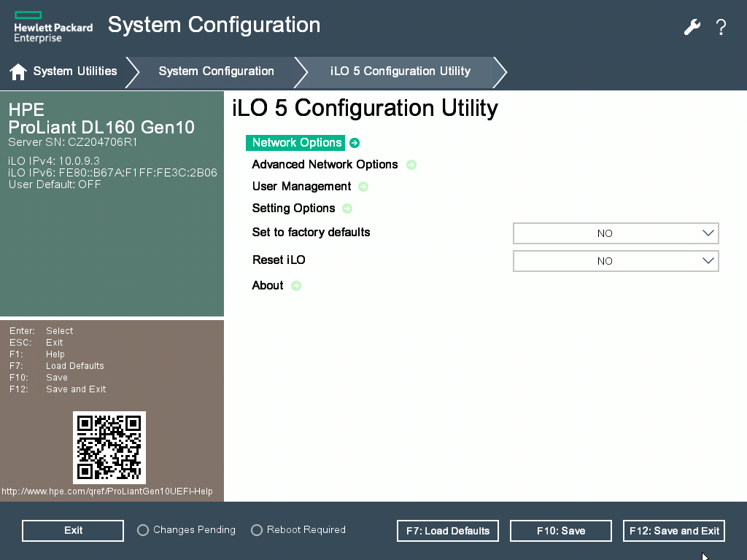Click the Exit button
This screenshot has height=560, width=747.
tap(73, 531)
